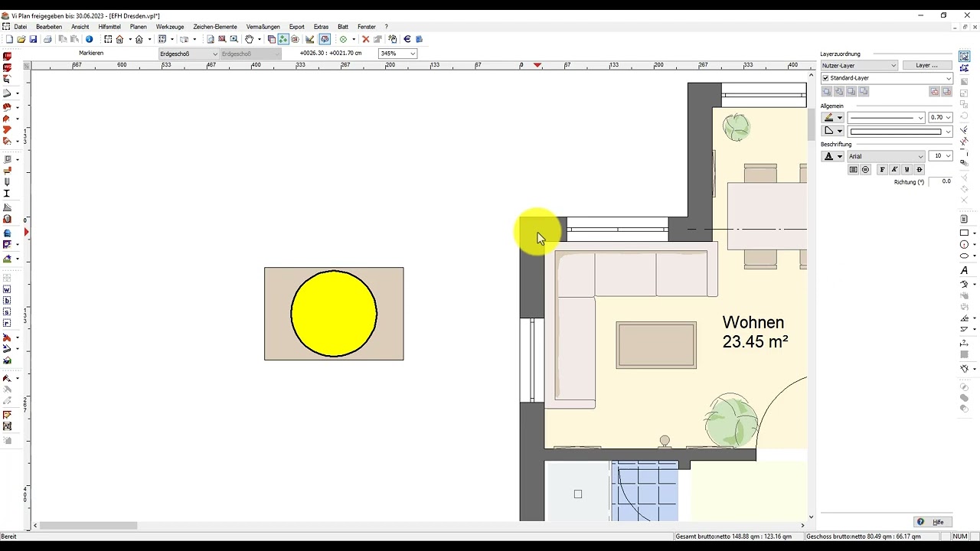Activate the selection frame tool at top right

964,57
